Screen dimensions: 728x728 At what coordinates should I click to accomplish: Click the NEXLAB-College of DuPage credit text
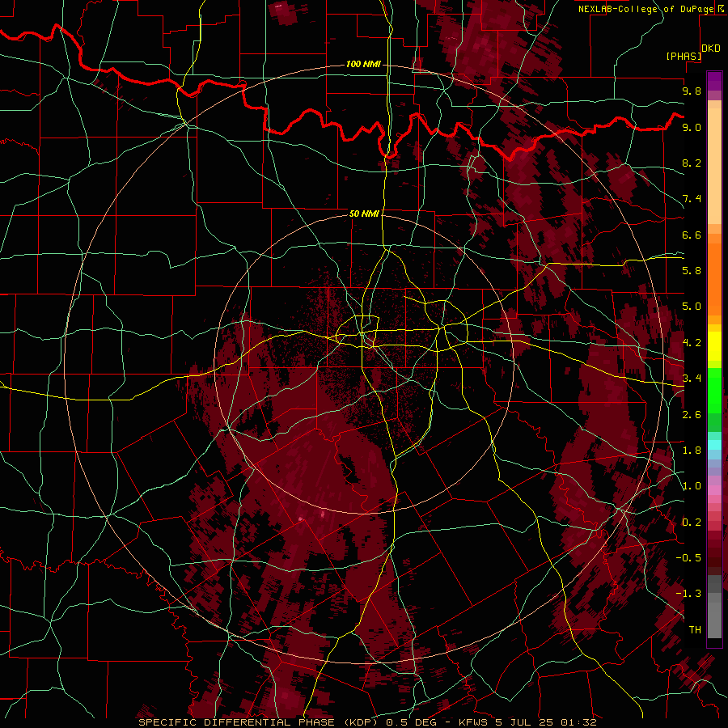[x=645, y=9]
